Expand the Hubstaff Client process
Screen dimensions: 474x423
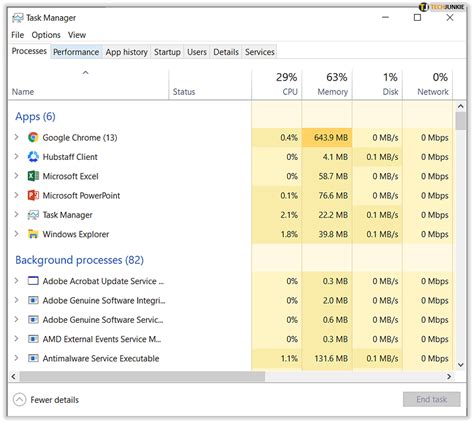(x=16, y=156)
